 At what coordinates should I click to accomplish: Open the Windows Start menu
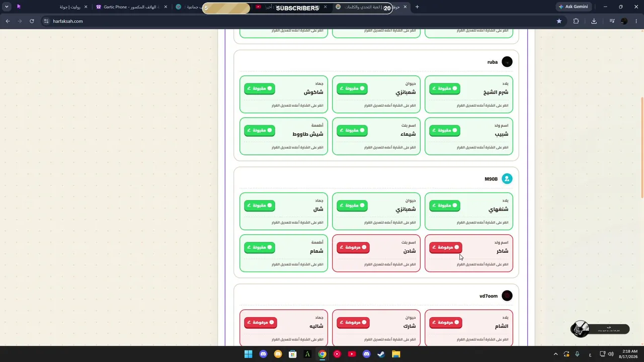click(x=248, y=354)
